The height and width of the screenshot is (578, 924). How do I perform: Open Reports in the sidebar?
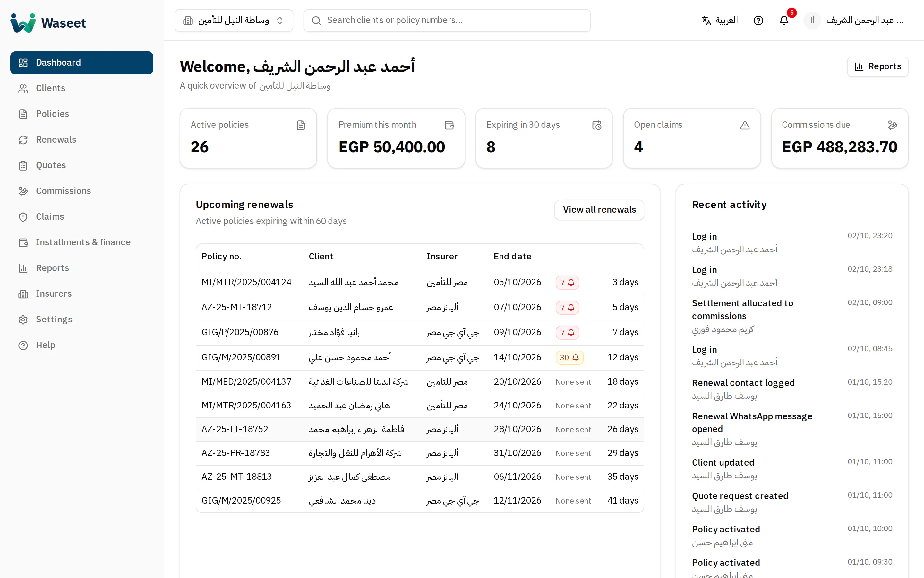[x=82, y=268]
